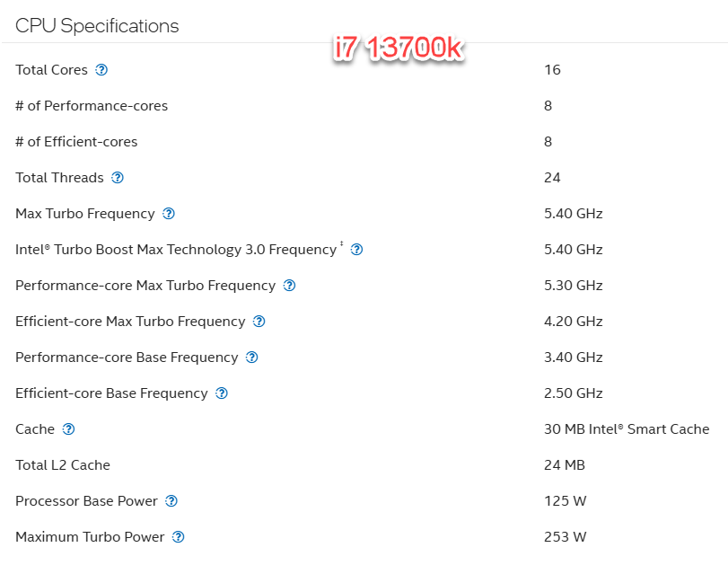
Task: Click the Cache help icon
Action: [68, 429]
